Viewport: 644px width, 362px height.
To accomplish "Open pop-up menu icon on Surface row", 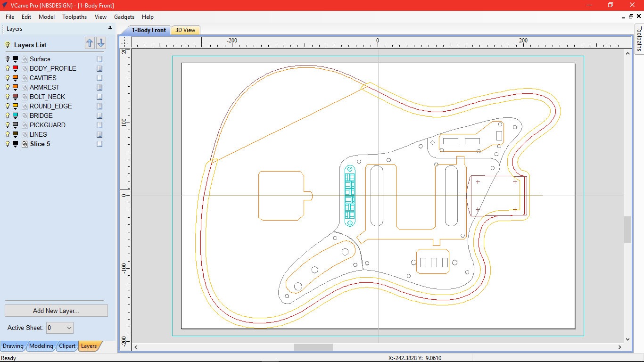I will (x=99, y=59).
